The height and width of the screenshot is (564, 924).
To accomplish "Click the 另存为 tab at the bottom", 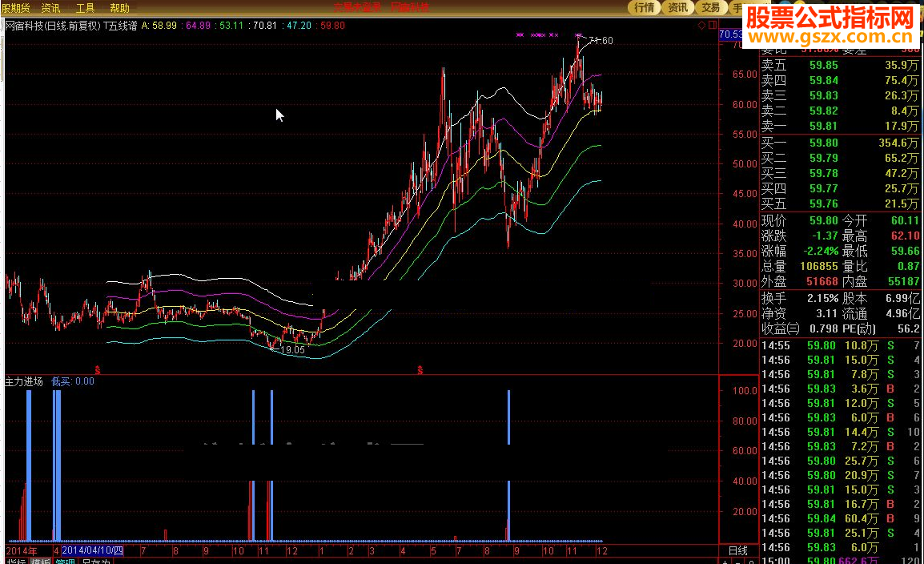I will [x=96, y=562].
